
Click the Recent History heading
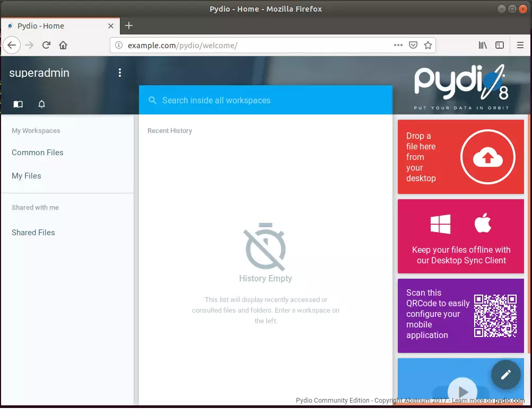point(170,131)
